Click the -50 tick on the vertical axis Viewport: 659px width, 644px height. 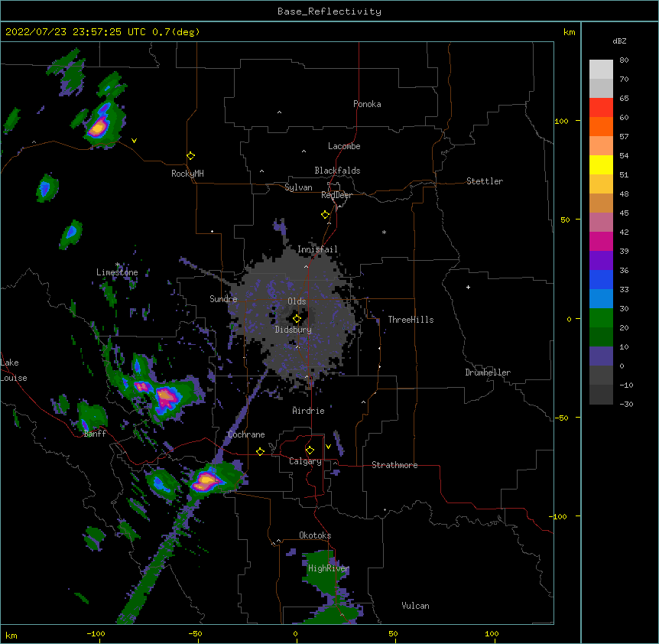tap(561, 418)
